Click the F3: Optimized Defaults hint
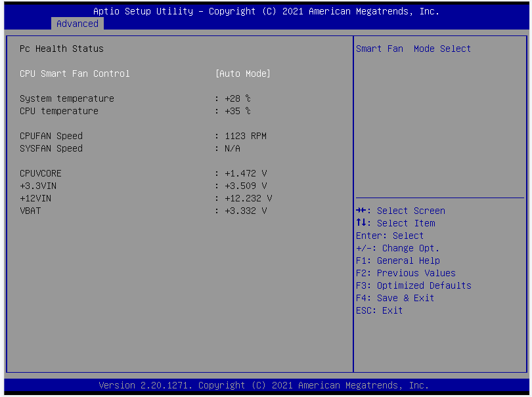532x397 pixels. coord(414,285)
